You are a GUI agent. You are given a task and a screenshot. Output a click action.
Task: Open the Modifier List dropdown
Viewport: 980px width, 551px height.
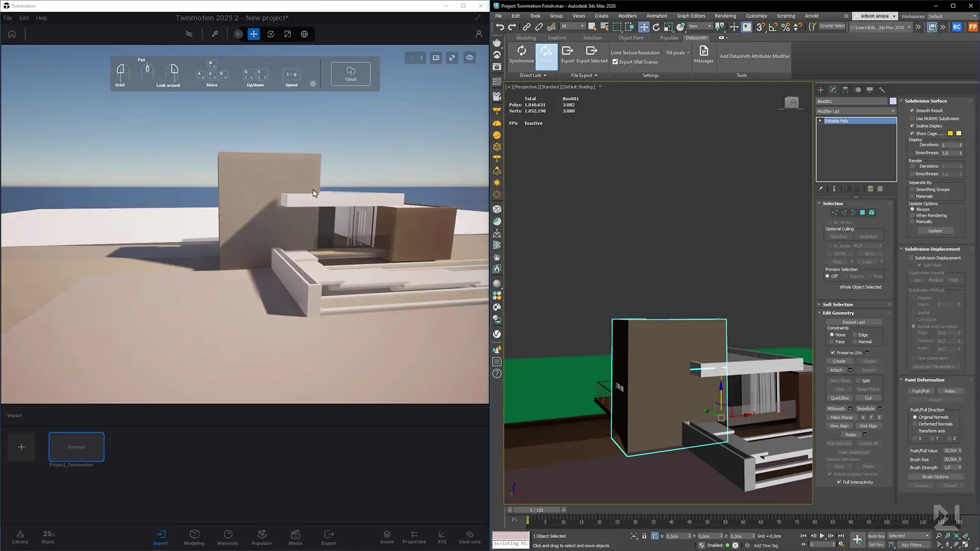click(x=856, y=111)
